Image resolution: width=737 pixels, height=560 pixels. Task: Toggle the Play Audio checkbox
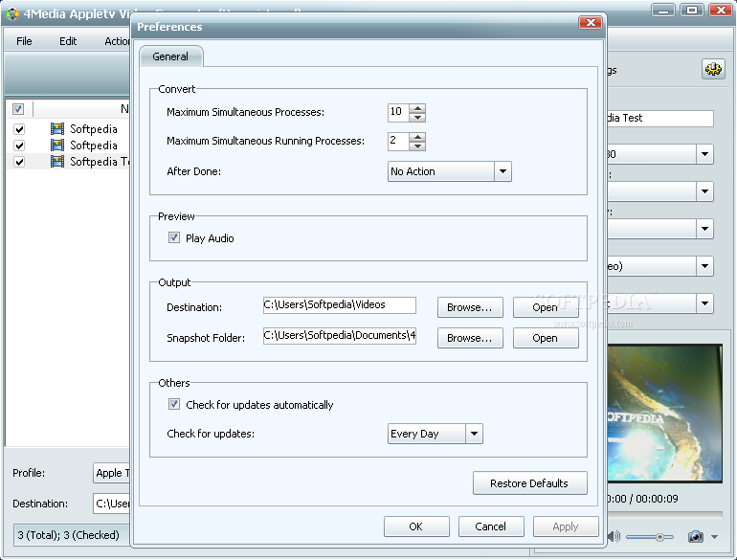[174, 237]
